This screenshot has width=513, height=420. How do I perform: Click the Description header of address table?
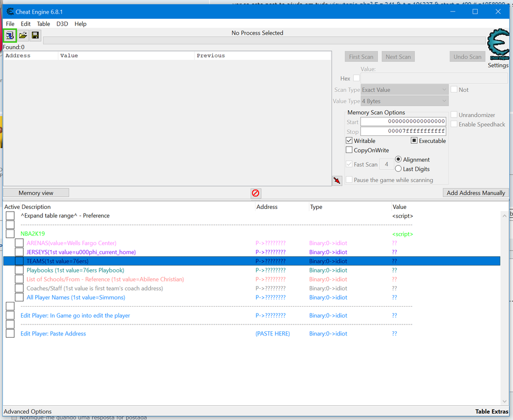tap(138, 207)
